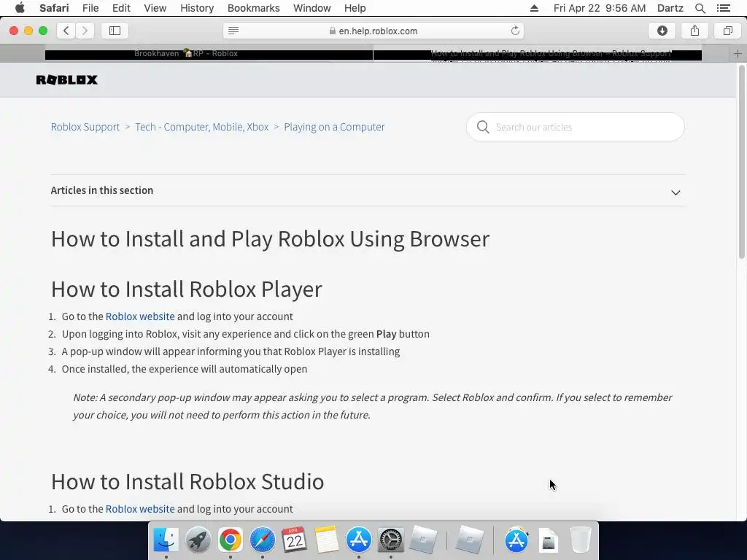Open the Apple menu
The width and height of the screenshot is (747, 560).
click(x=20, y=8)
